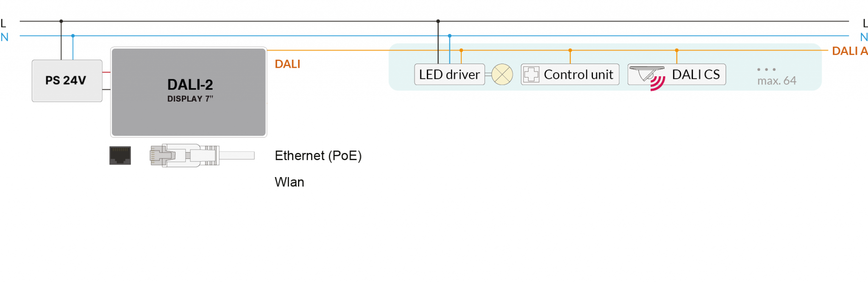This screenshot has width=868, height=283.
Task: Click the L line junction dot above PS 24V
Action: coord(61,21)
